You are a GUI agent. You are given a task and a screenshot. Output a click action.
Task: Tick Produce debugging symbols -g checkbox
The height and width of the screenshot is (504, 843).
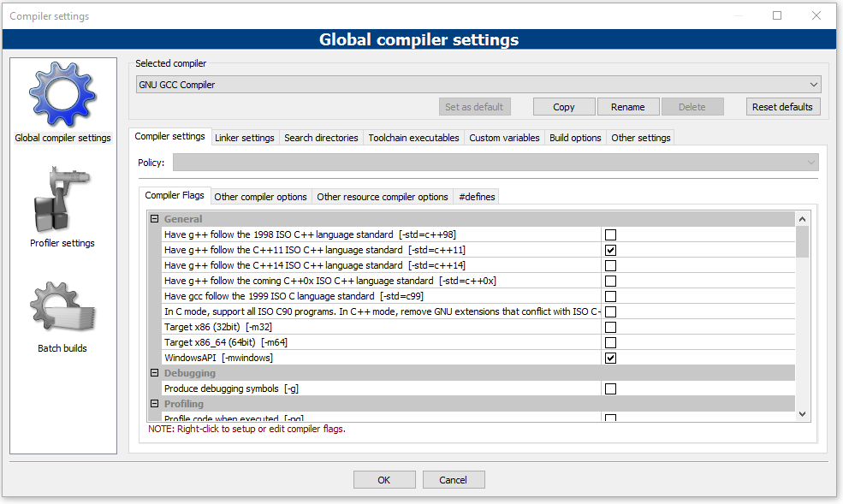tap(610, 388)
